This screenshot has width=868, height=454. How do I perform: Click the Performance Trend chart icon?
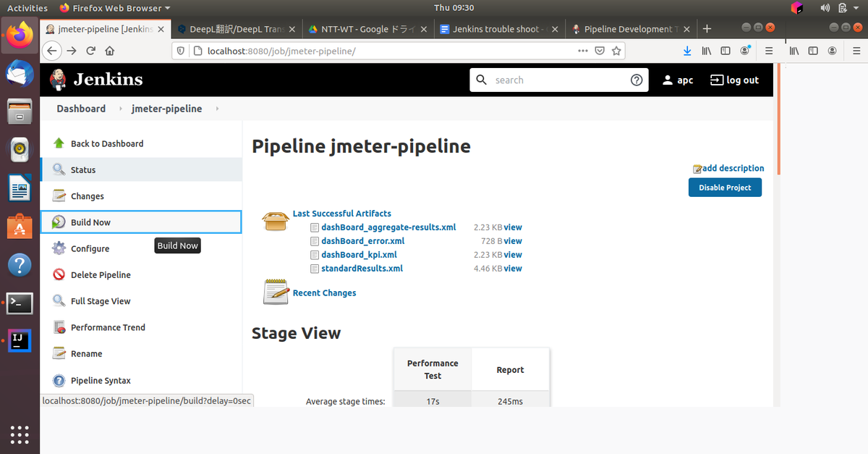[59, 327]
